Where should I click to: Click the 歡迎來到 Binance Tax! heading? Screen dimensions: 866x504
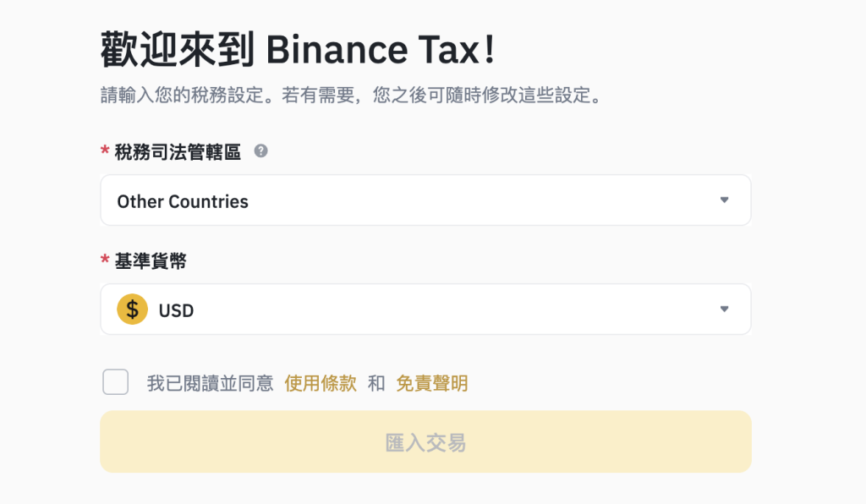coord(297,51)
